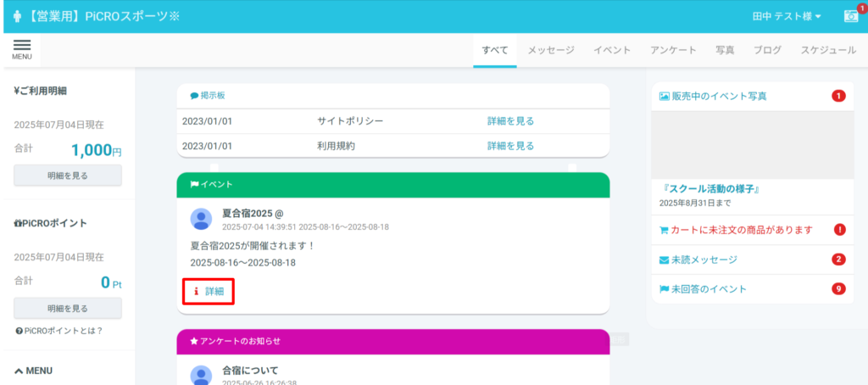Click the サイトポリシー bulletin row title
Image resolution: width=868 pixels, height=385 pixels.
pos(350,120)
